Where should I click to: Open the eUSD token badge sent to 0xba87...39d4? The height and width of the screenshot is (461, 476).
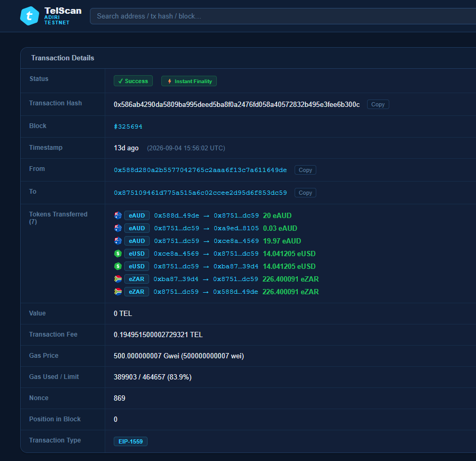click(136, 266)
